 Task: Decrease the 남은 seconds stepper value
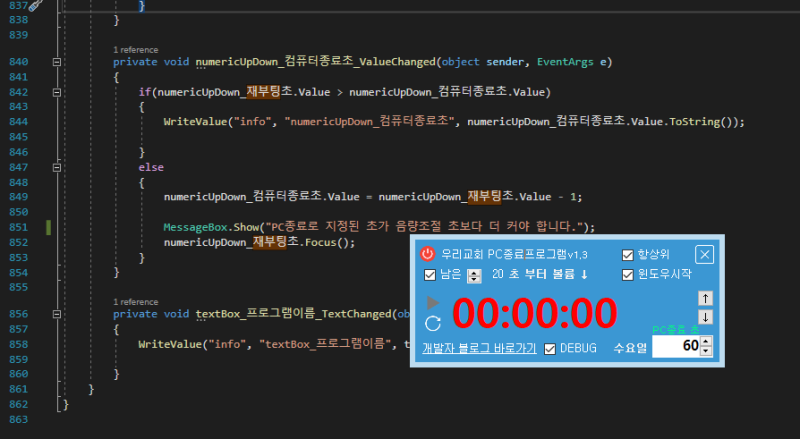(x=474, y=279)
